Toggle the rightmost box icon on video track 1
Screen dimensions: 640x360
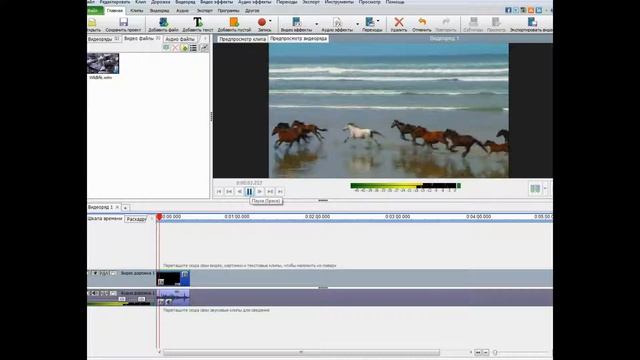[113, 273]
